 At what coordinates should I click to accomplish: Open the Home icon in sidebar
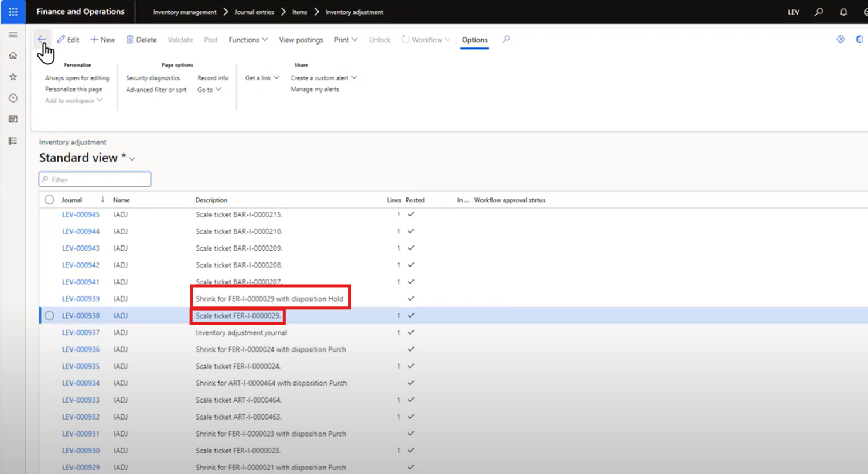[x=13, y=55]
